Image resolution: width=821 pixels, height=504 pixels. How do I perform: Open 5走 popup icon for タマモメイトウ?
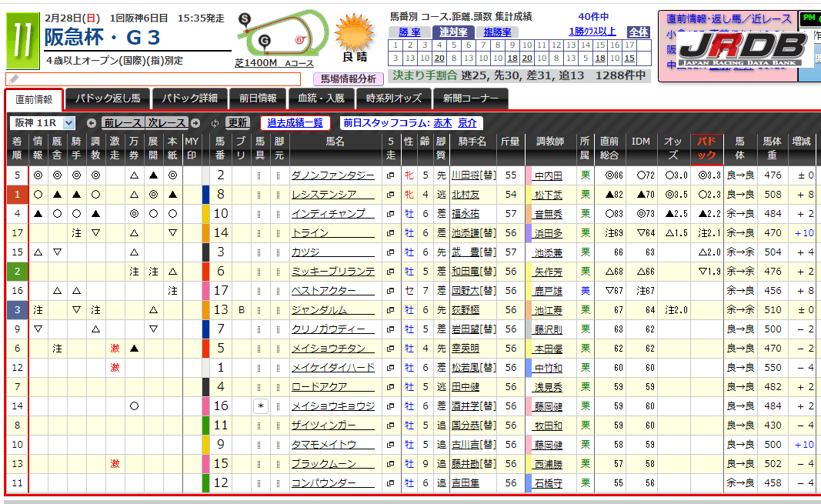pos(390,445)
